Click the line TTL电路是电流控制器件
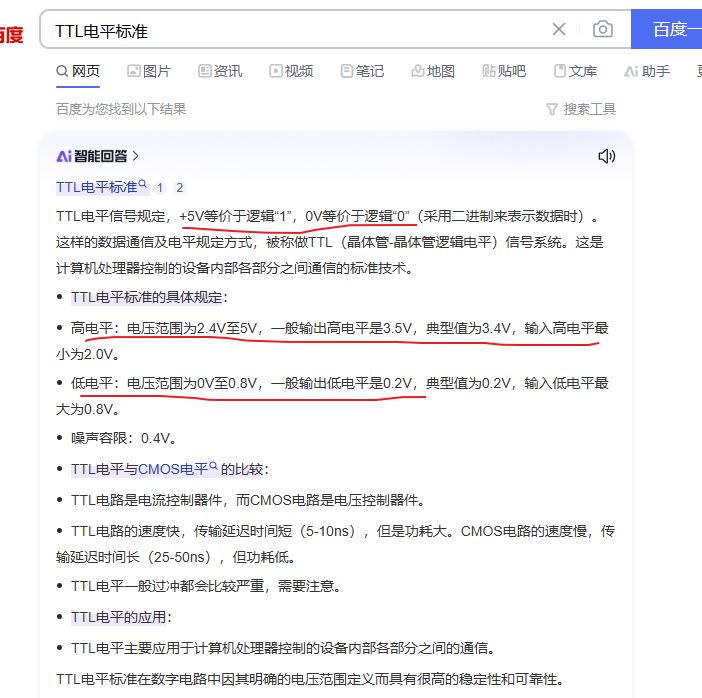Image resolution: width=702 pixels, height=698 pixels. tap(248, 500)
